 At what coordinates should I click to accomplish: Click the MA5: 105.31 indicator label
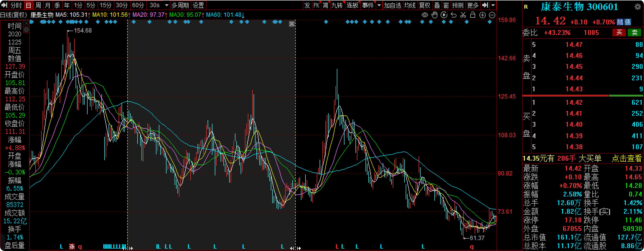[71, 15]
